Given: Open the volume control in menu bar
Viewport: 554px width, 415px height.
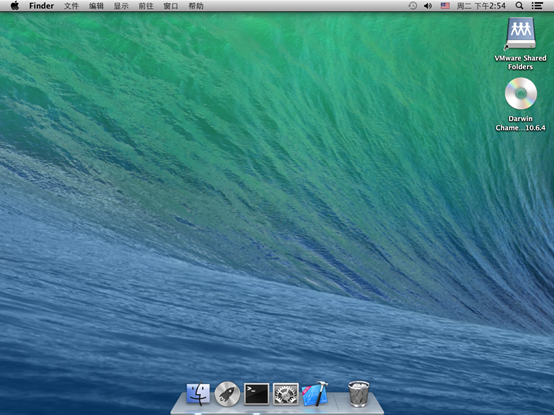Looking at the screenshot, I should click(x=428, y=6).
